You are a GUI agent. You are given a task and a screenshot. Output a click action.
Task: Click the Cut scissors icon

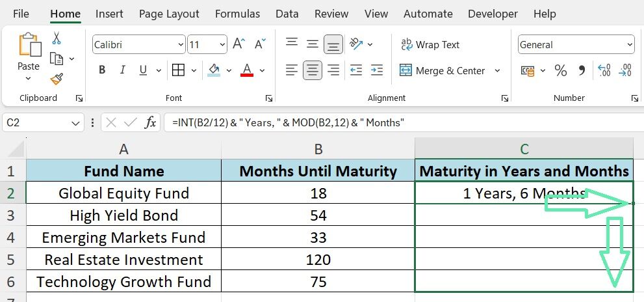tap(57, 38)
